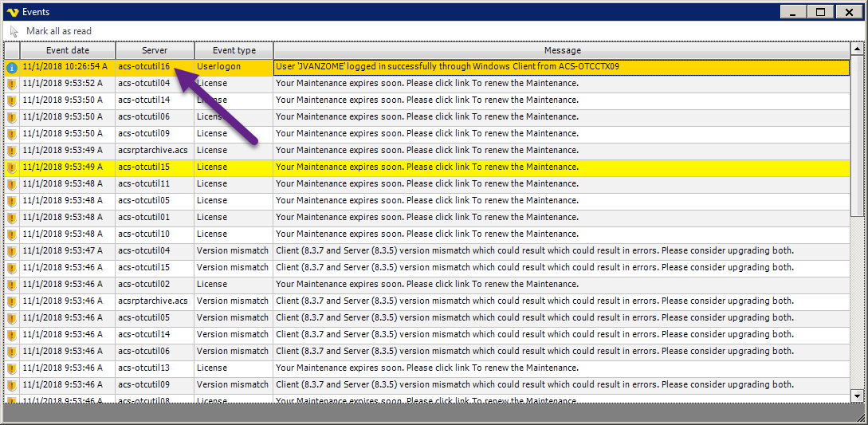Sort by the Server column header
Screen dimensions: 868x425
click(155, 50)
